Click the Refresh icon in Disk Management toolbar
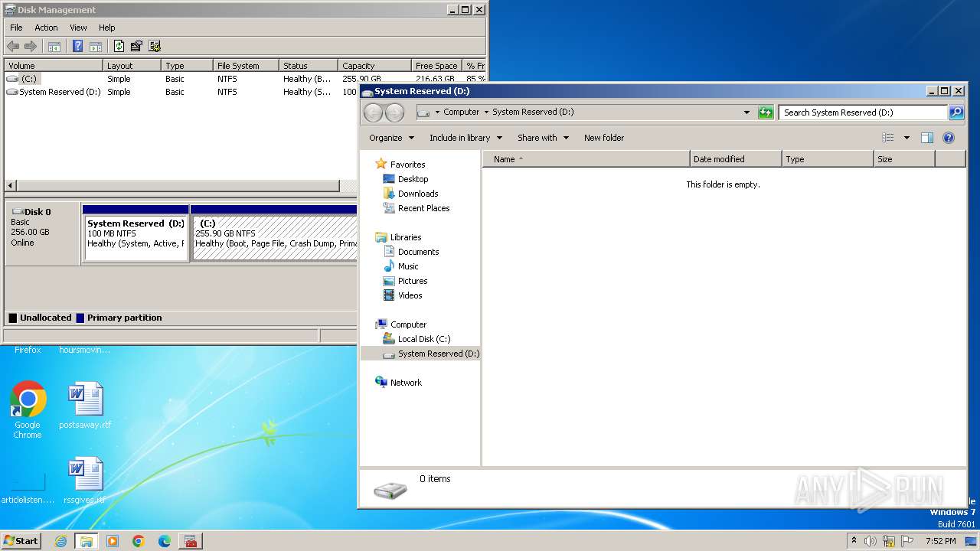The image size is (980, 551). click(119, 46)
